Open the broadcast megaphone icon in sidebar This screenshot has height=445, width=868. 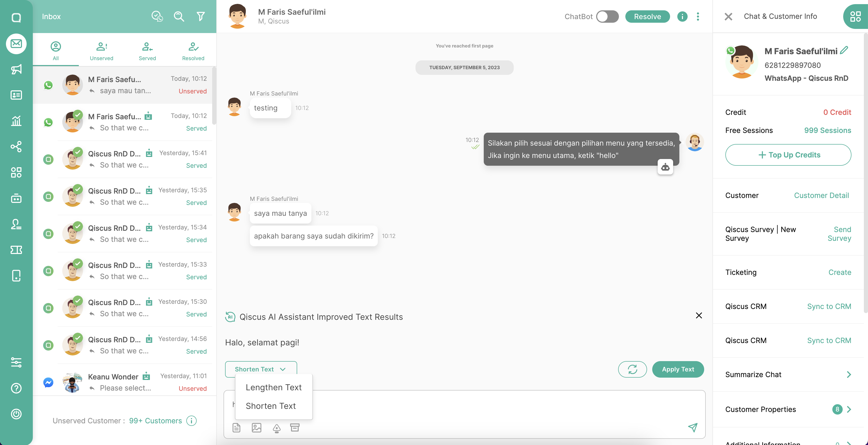point(16,69)
